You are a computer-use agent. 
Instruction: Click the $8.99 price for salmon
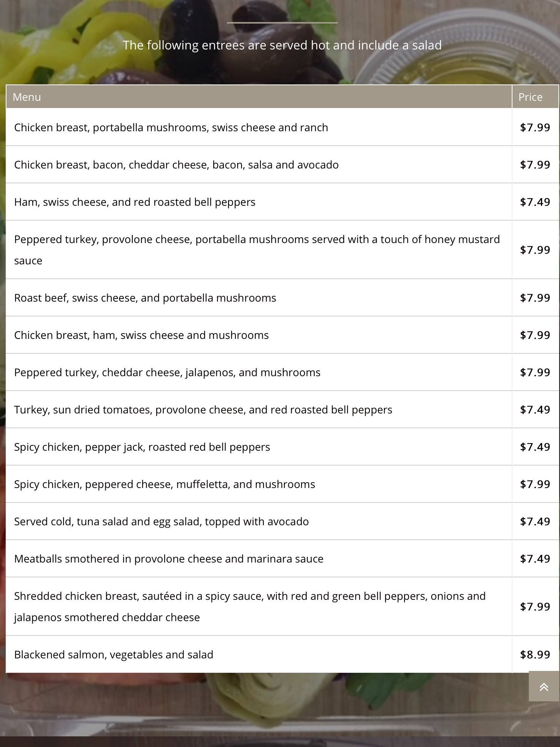coord(535,655)
